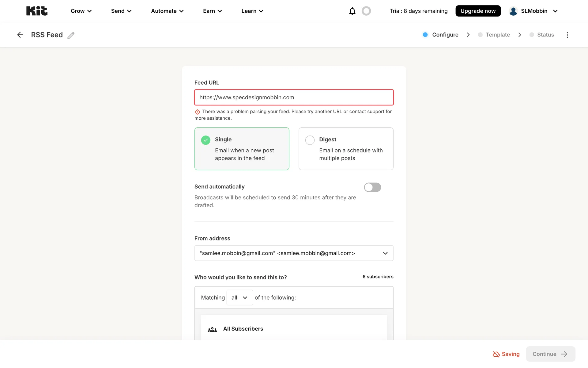Click the Kit logo
The width and height of the screenshot is (588, 368).
[x=37, y=11]
